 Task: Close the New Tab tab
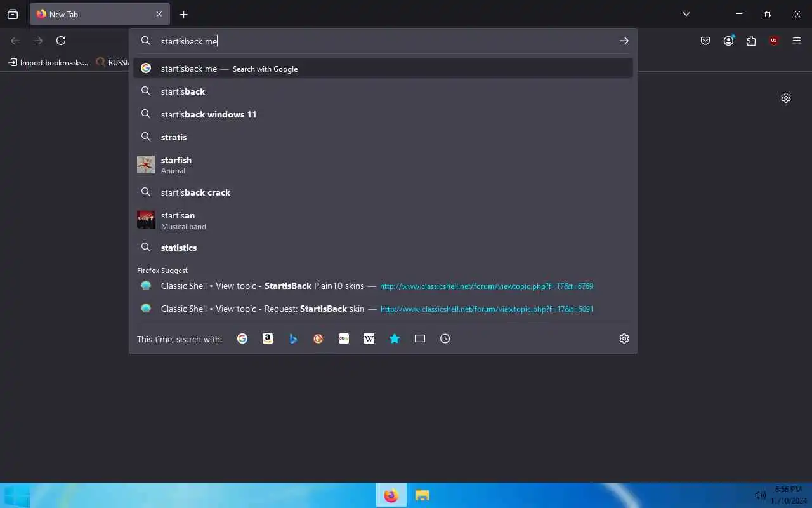click(159, 14)
